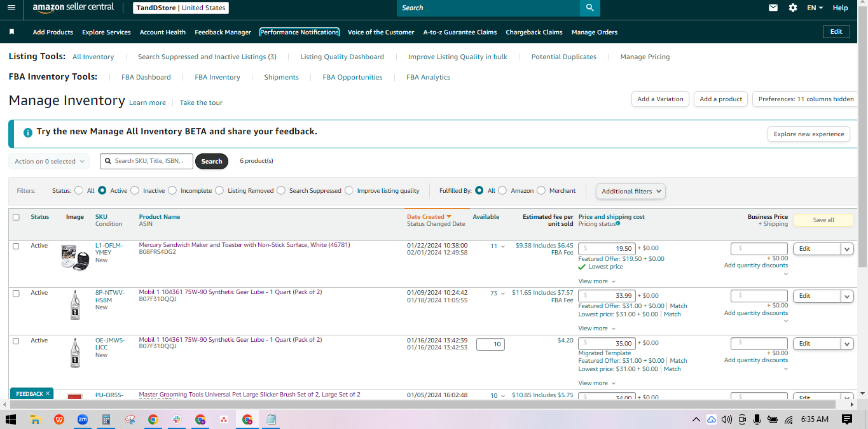Image resolution: width=868 pixels, height=429 pixels.
Task: Expand the Edit dropdown arrow for Mercury Sandwich Maker
Action: coord(847,249)
